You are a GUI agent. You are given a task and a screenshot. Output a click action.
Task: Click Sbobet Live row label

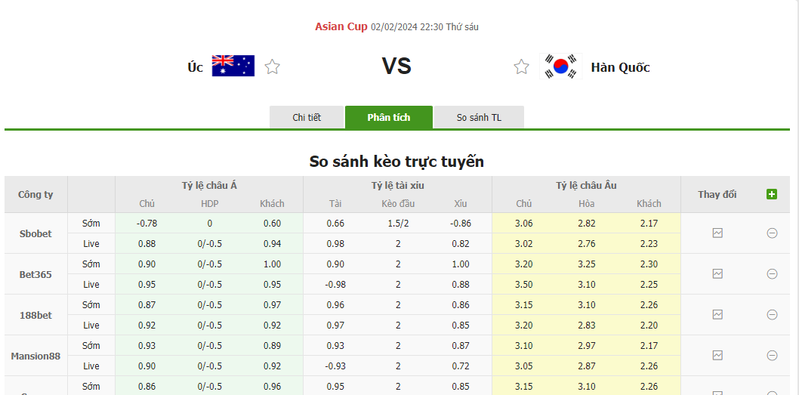91,244
